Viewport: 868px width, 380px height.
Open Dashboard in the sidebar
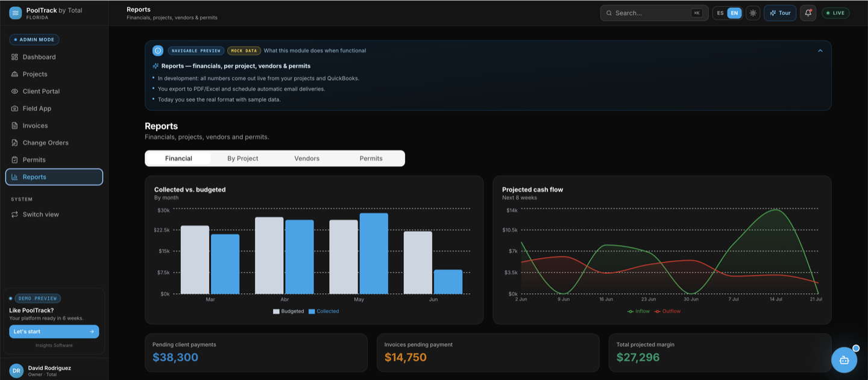54,57
